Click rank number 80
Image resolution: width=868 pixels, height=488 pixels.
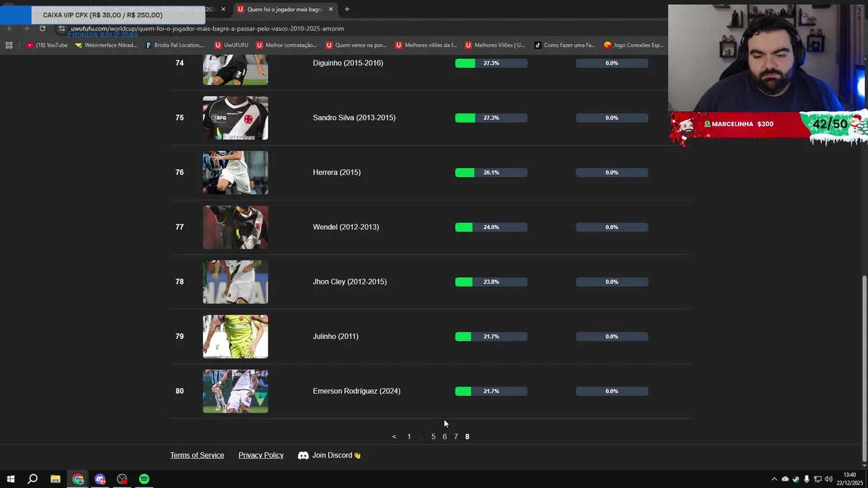(180, 391)
